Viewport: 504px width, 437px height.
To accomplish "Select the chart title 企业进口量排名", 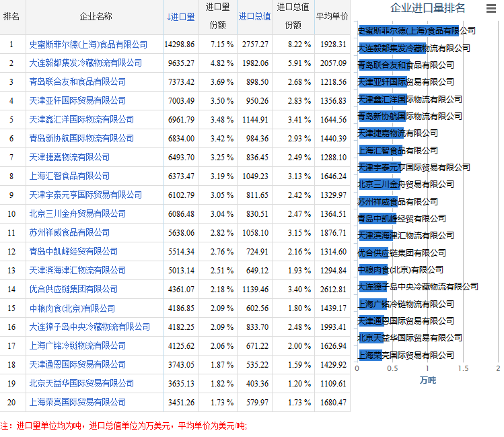I will coord(427,8).
